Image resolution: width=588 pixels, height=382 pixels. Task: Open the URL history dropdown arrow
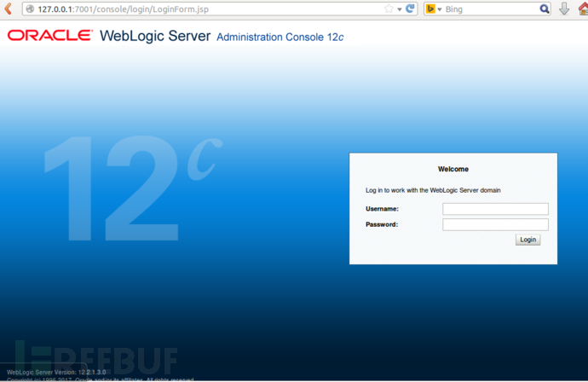pyautogui.click(x=400, y=9)
